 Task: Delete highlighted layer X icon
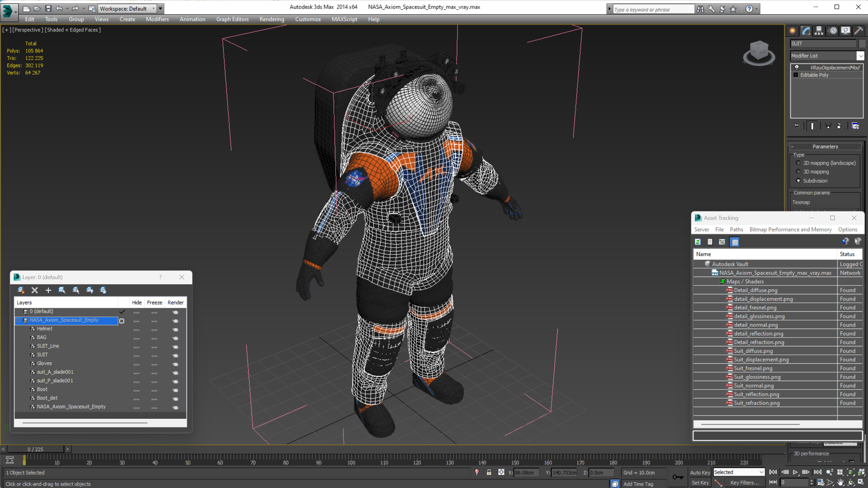click(x=34, y=290)
